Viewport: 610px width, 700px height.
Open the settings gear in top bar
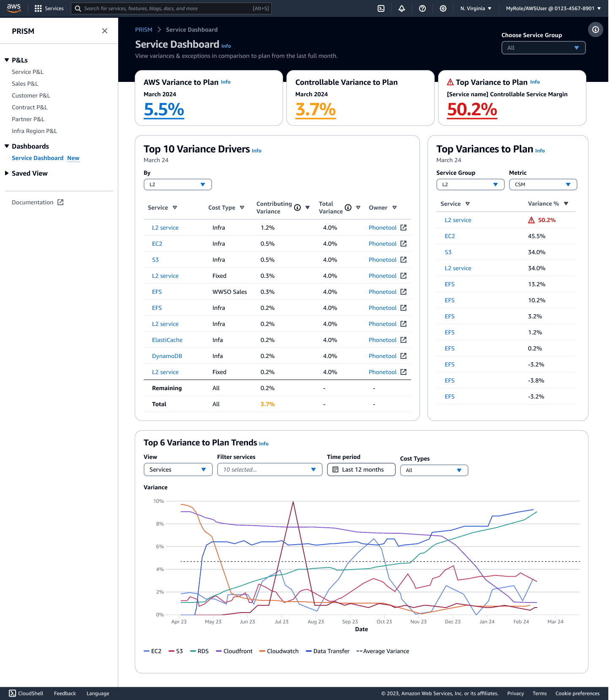(x=443, y=8)
